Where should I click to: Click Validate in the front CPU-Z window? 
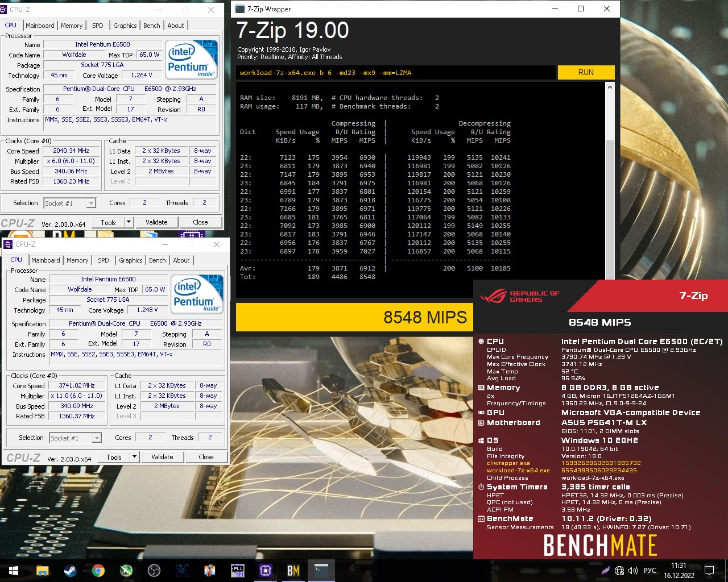pyautogui.click(x=162, y=457)
